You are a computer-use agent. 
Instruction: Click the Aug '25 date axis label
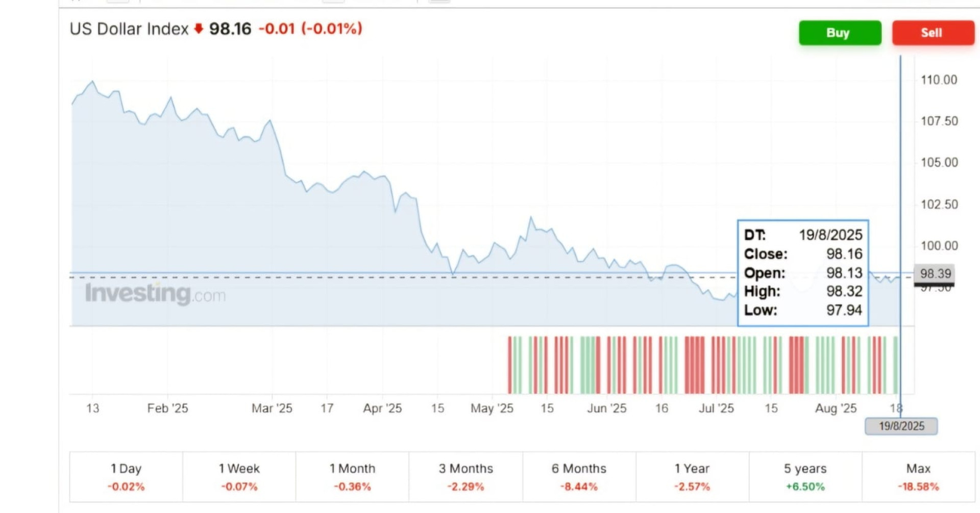(836, 408)
